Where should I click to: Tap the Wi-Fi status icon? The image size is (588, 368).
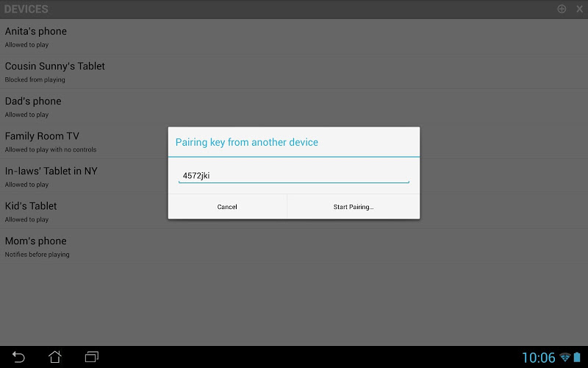564,357
